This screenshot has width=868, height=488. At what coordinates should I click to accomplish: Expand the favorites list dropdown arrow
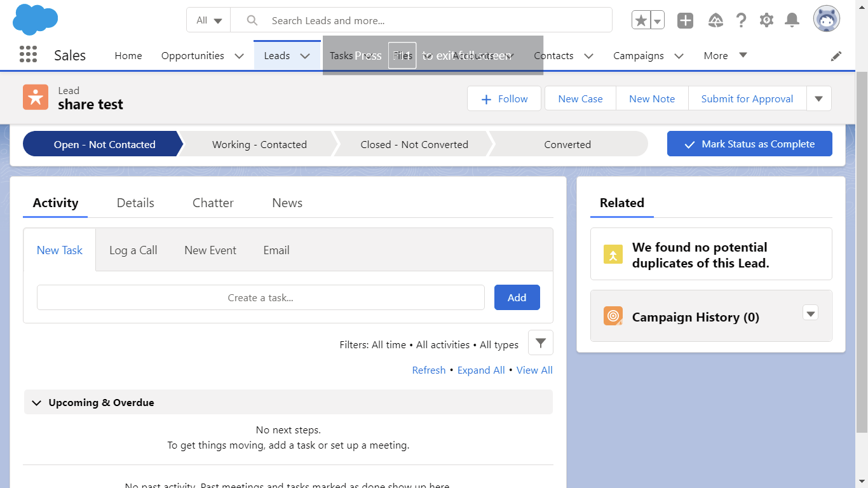(658, 20)
